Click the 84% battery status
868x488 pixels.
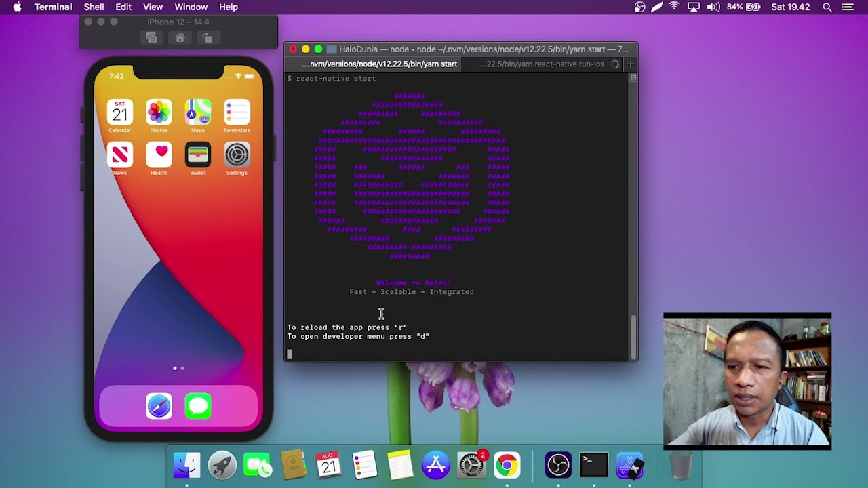click(x=744, y=7)
